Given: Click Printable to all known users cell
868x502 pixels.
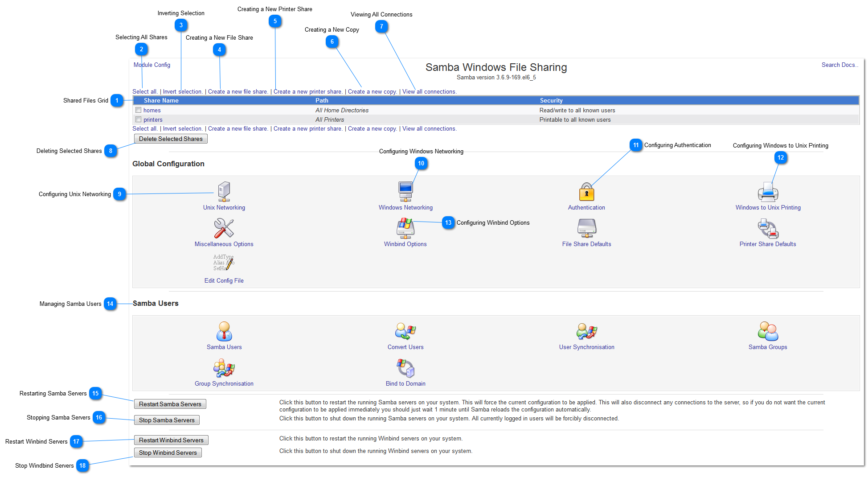Looking at the screenshot, I should tap(575, 120).
